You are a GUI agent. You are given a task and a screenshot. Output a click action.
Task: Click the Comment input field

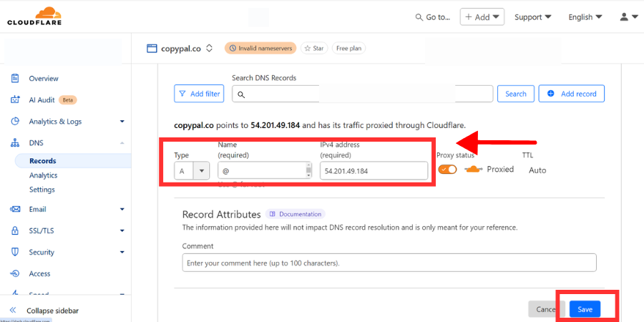(x=389, y=263)
